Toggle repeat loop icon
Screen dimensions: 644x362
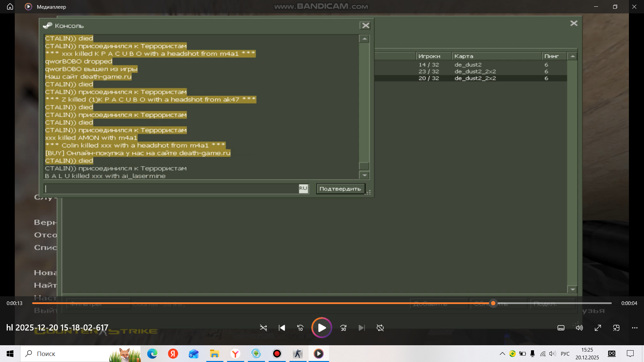380,328
